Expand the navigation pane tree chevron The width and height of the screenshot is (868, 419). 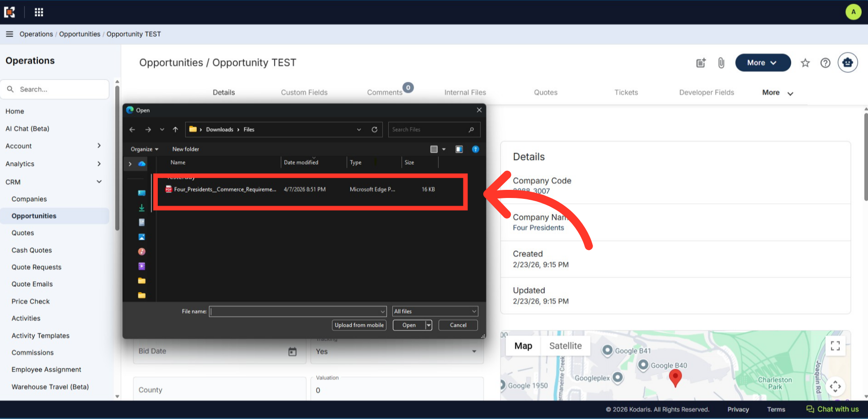[130, 164]
